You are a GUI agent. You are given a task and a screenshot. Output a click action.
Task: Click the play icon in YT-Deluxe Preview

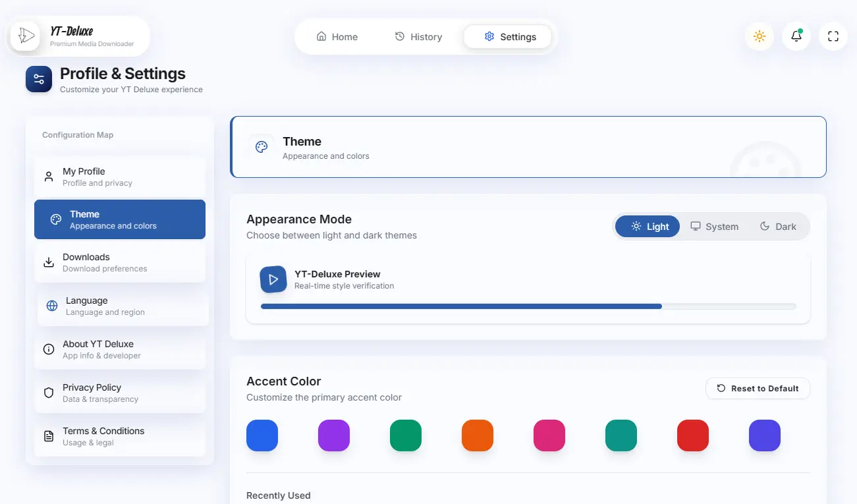coord(273,279)
